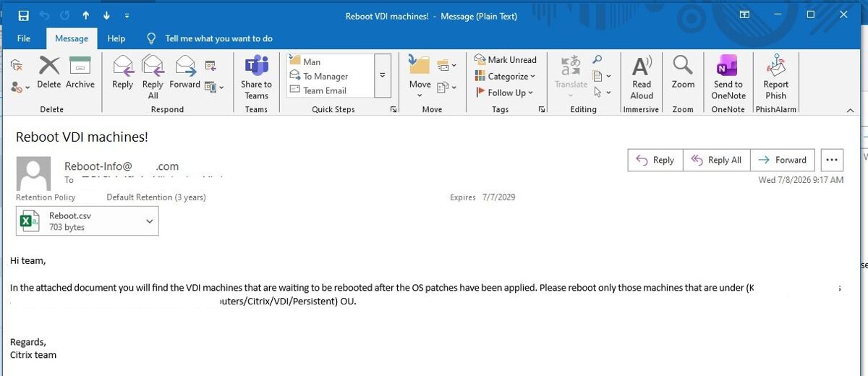Click the Forward button in the message header
The width and height of the screenshot is (868, 376).
pos(783,160)
